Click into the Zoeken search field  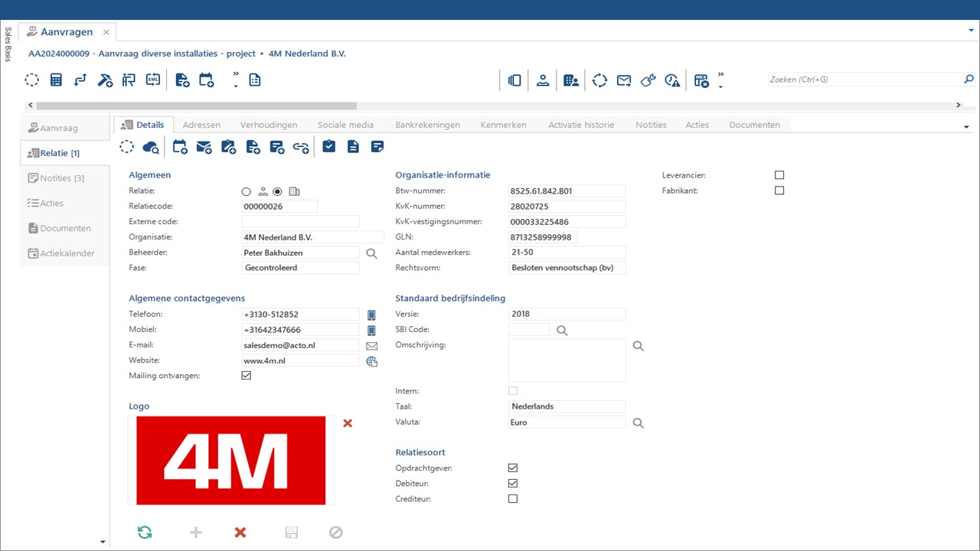tap(865, 80)
